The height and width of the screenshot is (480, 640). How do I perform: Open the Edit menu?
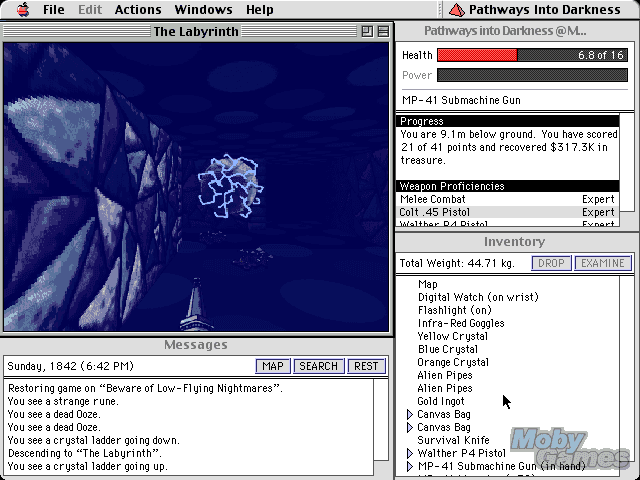click(90, 9)
